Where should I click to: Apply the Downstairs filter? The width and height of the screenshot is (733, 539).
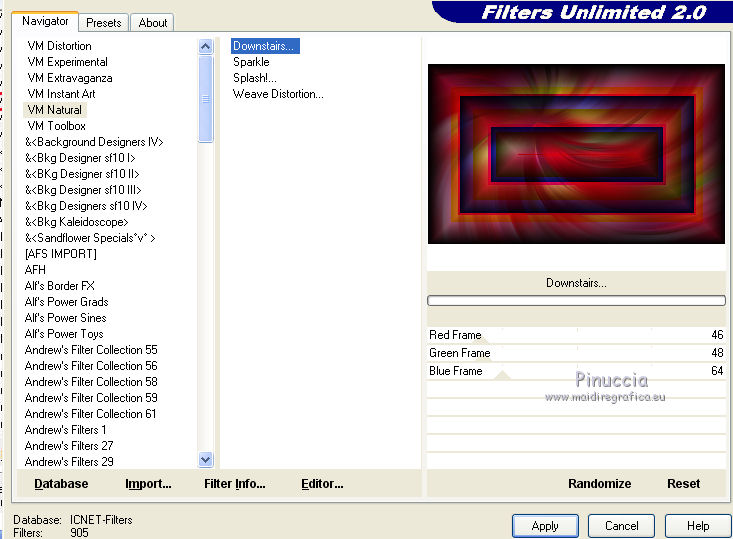pyautogui.click(x=545, y=526)
